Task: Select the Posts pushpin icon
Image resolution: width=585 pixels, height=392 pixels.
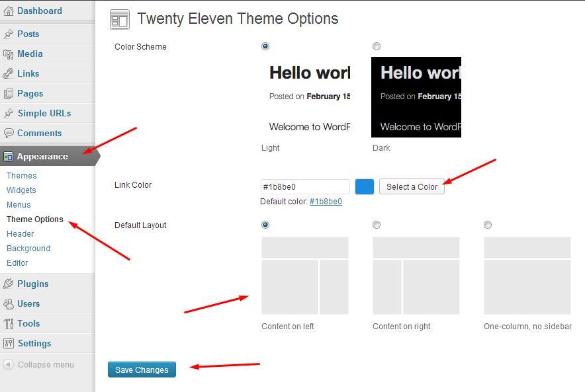Action: coord(9,34)
